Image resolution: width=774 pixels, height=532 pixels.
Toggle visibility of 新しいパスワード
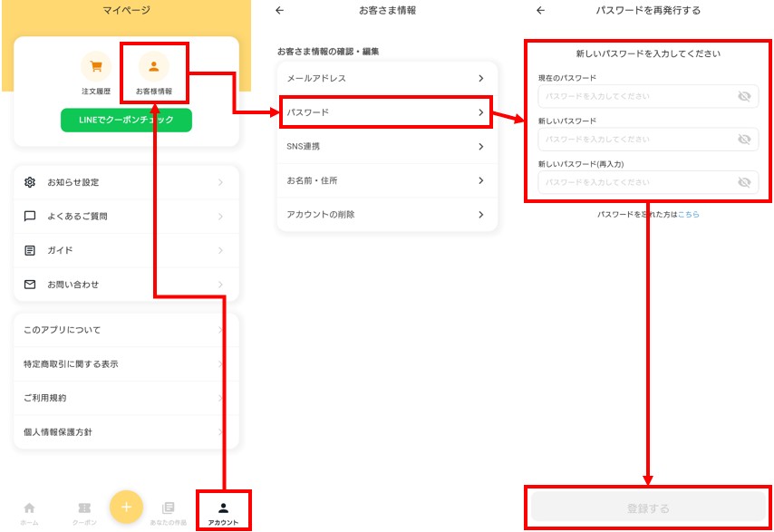pos(744,140)
